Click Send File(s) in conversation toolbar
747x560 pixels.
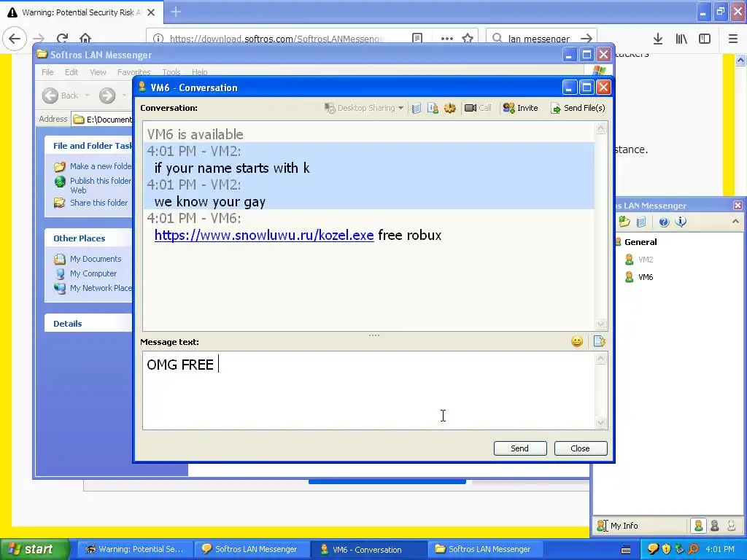(x=578, y=108)
